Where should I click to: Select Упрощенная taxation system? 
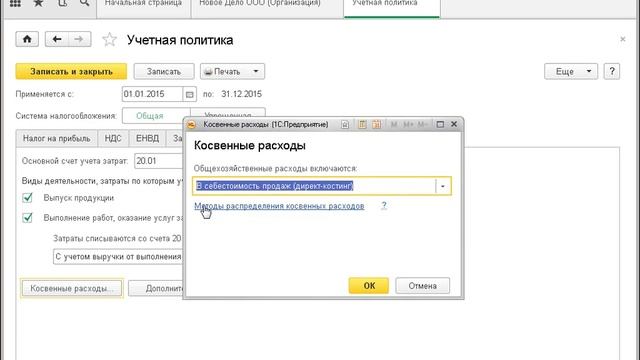[x=228, y=113]
